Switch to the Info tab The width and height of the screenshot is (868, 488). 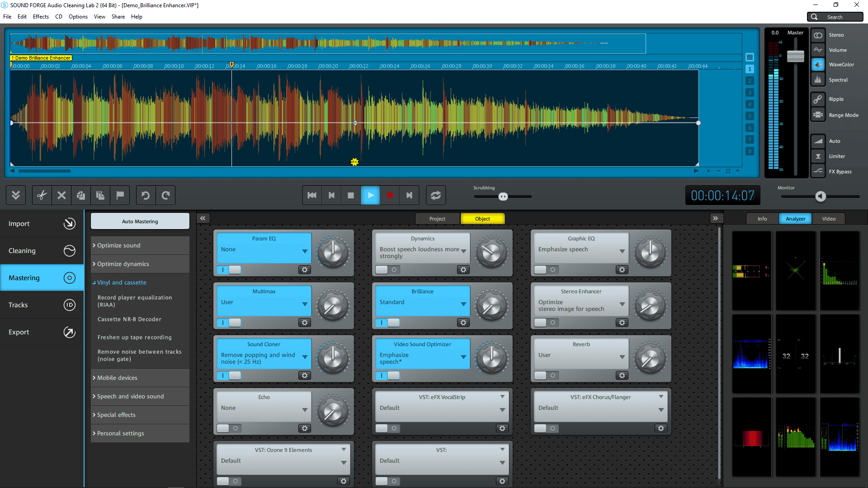coord(762,219)
